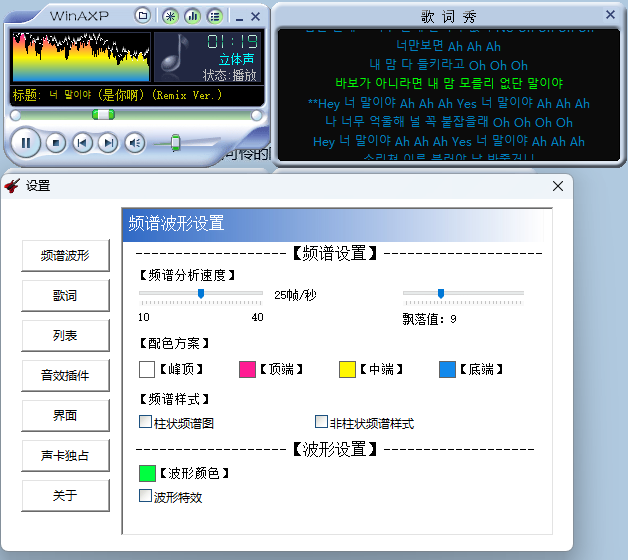Image resolution: width=628 pixels, height=560 pixels.
Task: Close the lyrics show window
Action: pos(610,14)
